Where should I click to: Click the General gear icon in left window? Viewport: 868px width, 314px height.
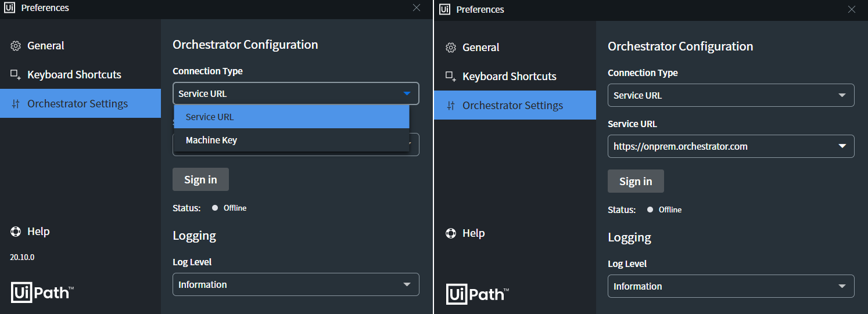(x=16, y=46)
